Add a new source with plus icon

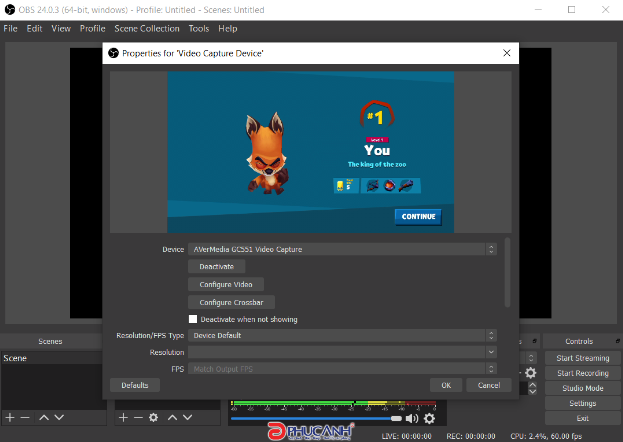tap(123, 417)
